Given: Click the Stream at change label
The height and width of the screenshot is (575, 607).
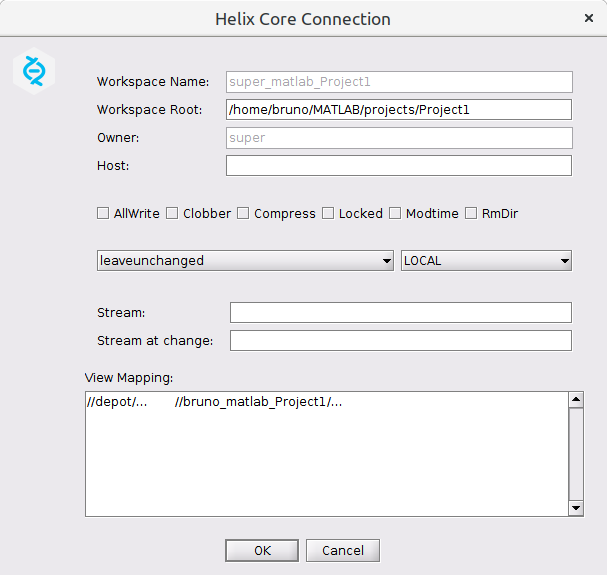Looking at the screenshot, I should point(155,341).
